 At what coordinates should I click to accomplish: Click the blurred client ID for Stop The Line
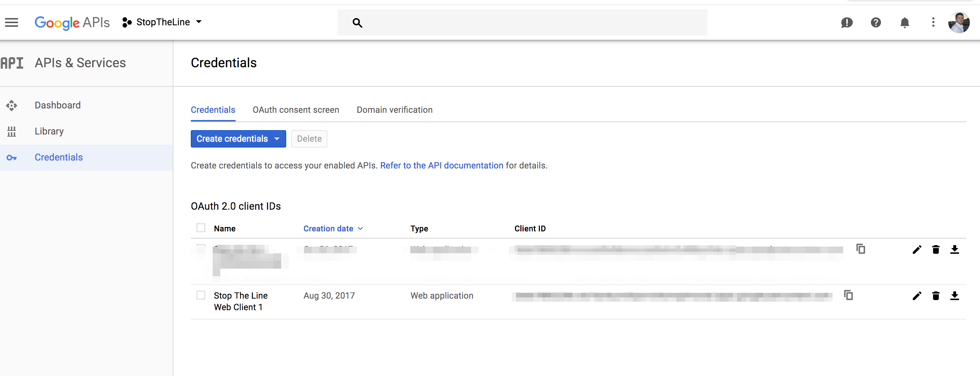pos(672,296)
